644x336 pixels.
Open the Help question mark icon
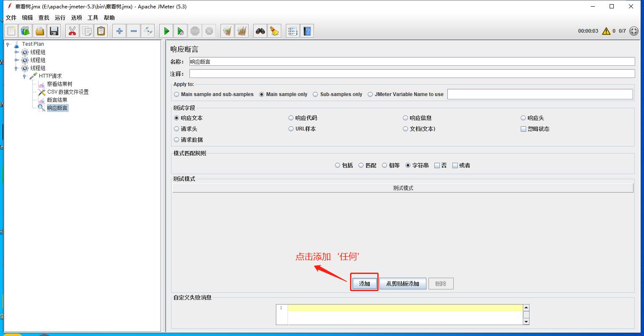307,31
